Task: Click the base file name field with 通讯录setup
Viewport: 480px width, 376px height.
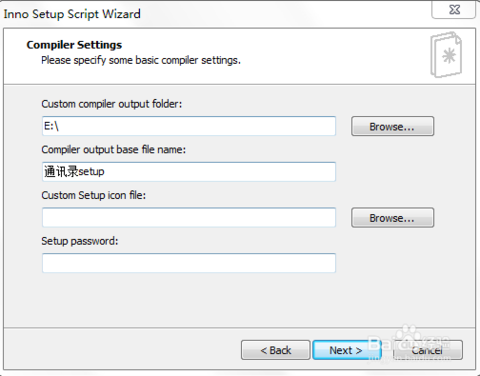Action: [x=189, y=172]
